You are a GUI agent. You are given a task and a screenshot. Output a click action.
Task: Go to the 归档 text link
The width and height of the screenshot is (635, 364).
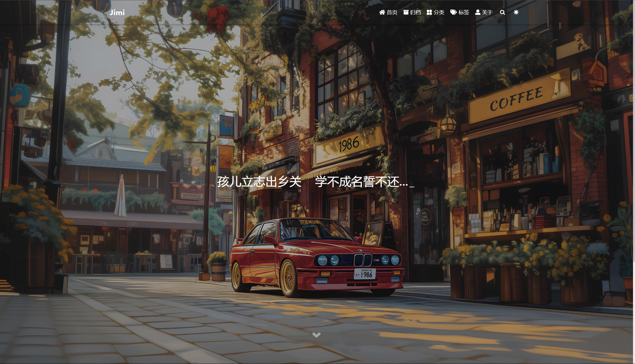tap(415, 12)
